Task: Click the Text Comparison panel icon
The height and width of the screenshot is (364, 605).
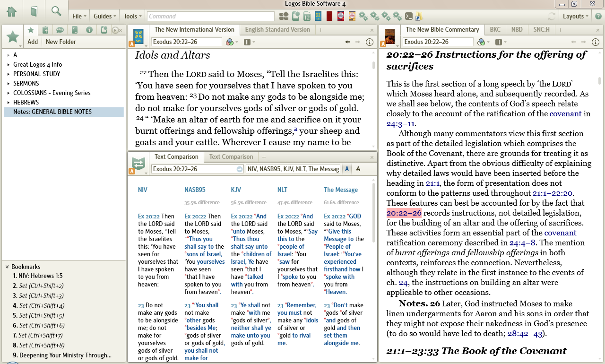Action: 138,164
